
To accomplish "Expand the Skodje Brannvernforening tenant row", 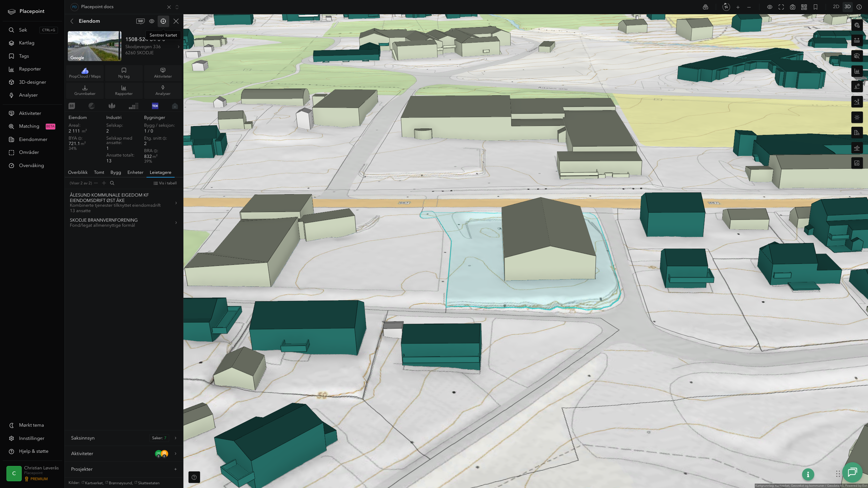I will pyautogui.click(x=124, y=223).
